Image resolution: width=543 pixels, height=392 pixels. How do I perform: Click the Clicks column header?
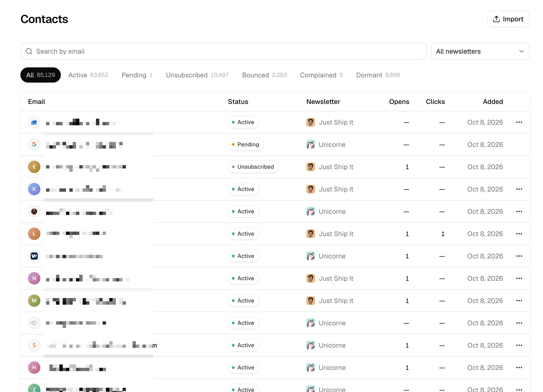coord(435,102)
